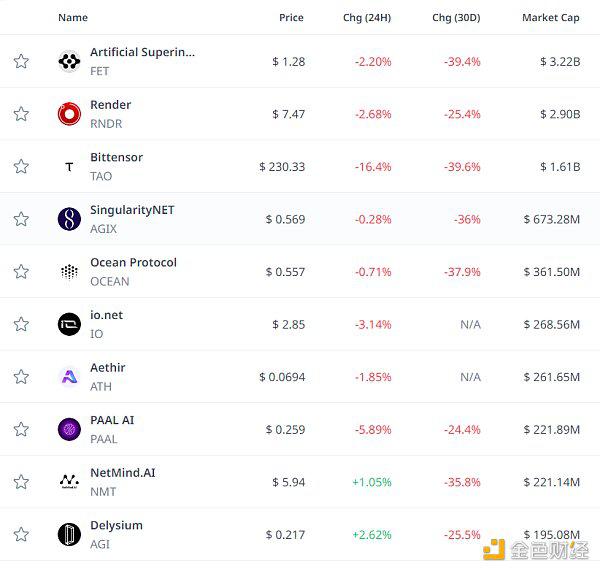
Task: Click the PAAL AI purple logo
Action: click(x=69, y=429)
